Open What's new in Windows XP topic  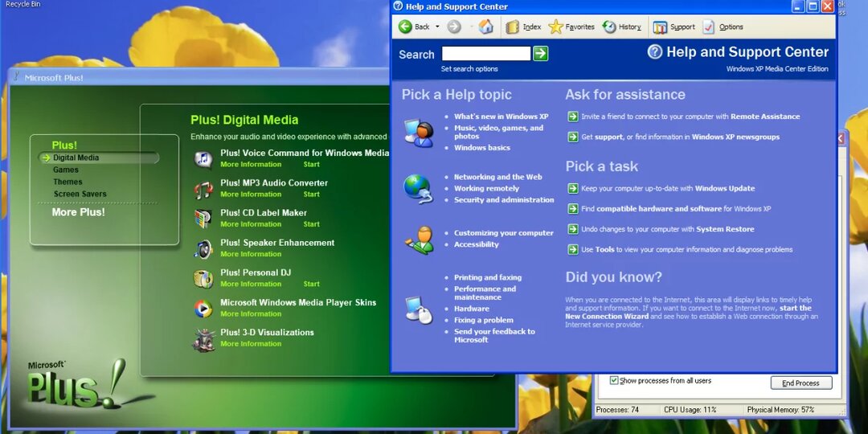(501, 117)
